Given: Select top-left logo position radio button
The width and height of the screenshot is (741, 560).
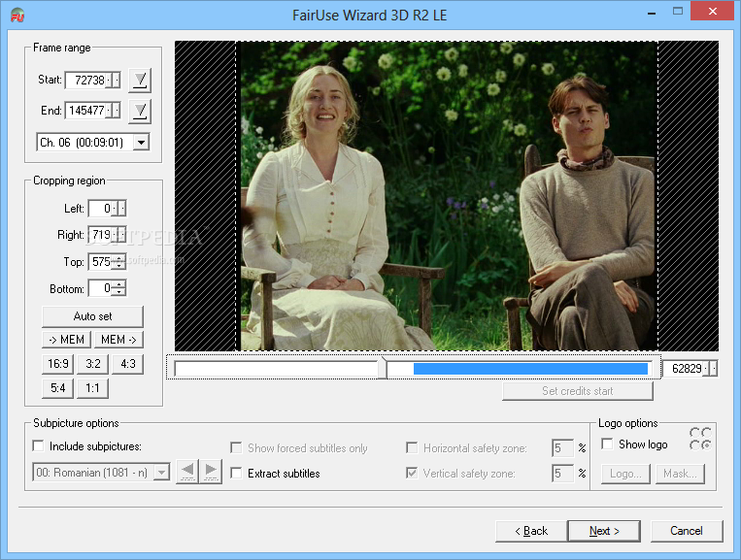Looking at the screenshot, I should [694, 433].
